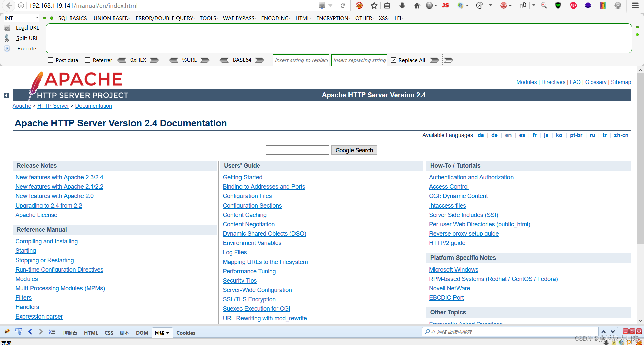
Task: Open the downloads arrow icon
Action: (x=402, y=5)
